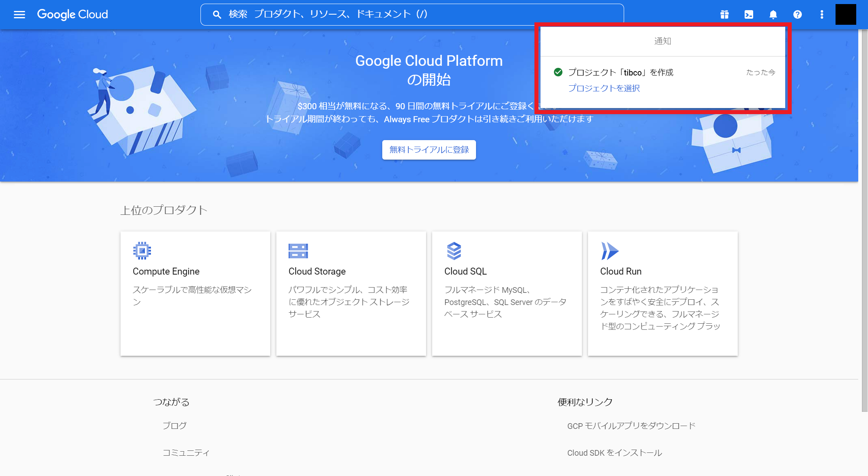Click the 無料トライアルに登録 button
868x476 pixels.
pos(429,150)
